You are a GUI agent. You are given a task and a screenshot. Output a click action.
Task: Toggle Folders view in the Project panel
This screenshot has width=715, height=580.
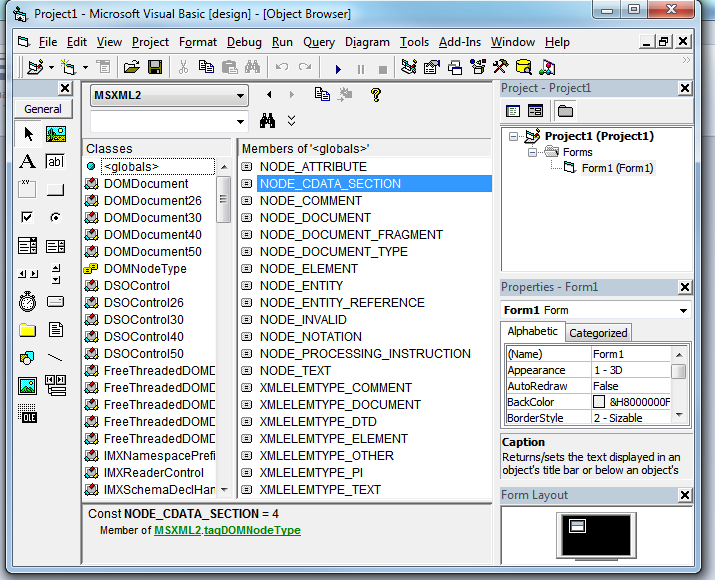point(565,111)
